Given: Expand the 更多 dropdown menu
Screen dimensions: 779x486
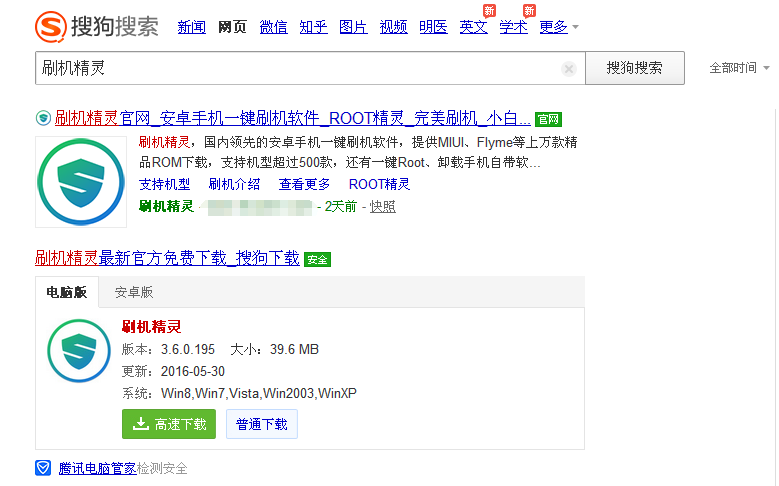Looking at the screenshot, I should 558,27.
